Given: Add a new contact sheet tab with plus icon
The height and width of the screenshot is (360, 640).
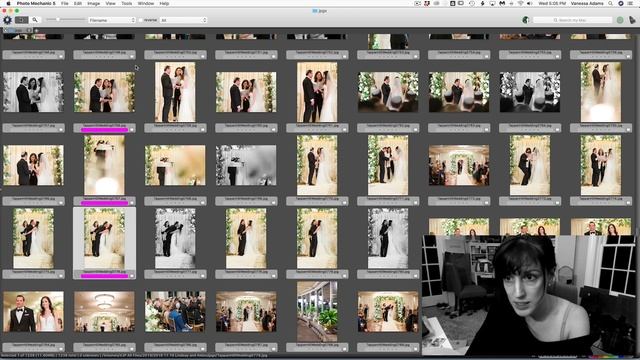Looking at the screenshot, I should (36, 30).
